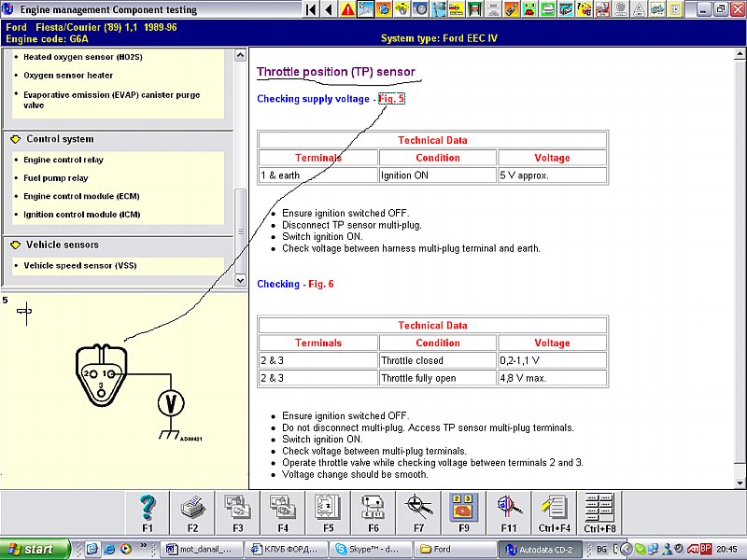
Task: Click the F7 zoom magnifier icon
Action: click(417, 512)
